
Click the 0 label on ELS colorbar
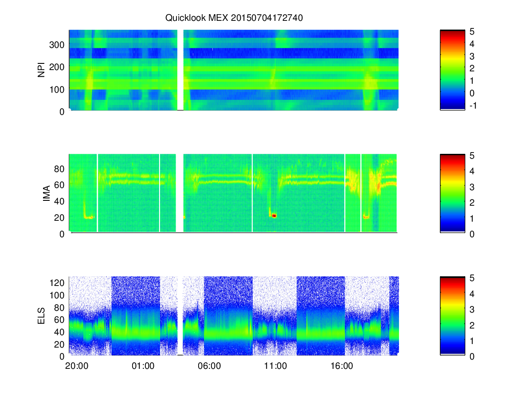point(473,356)
